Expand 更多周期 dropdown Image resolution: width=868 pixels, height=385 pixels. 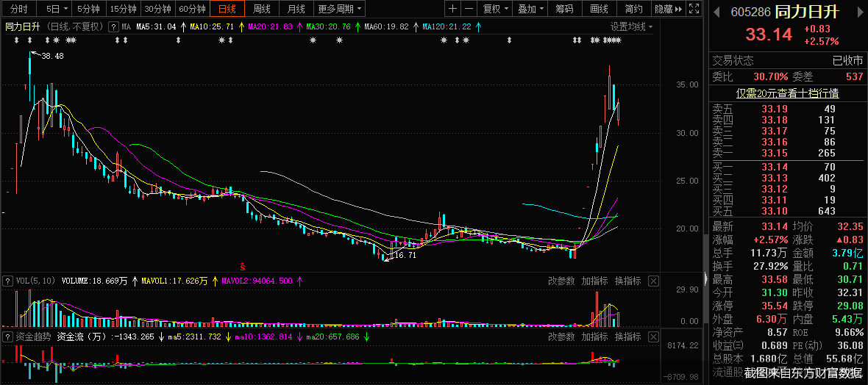click(341, 9)
